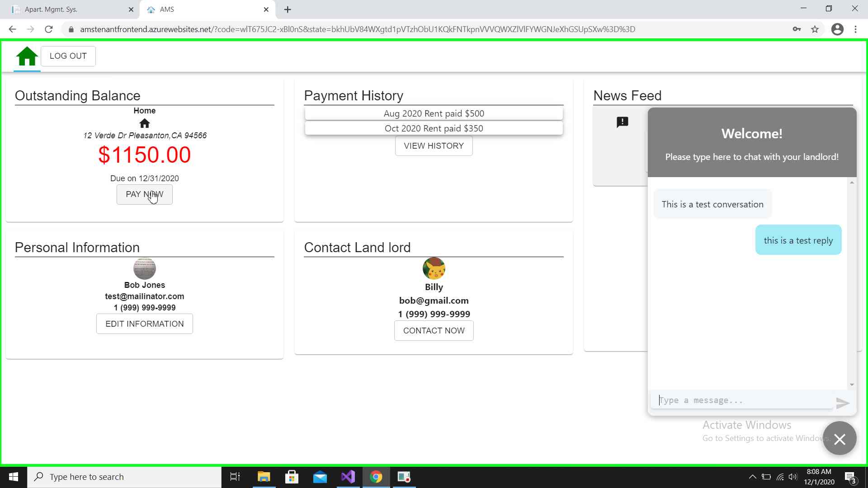The height and width of the screenshot is (488, 868).
Task: Open the news feed announcement icon
Action: (623, 122)
